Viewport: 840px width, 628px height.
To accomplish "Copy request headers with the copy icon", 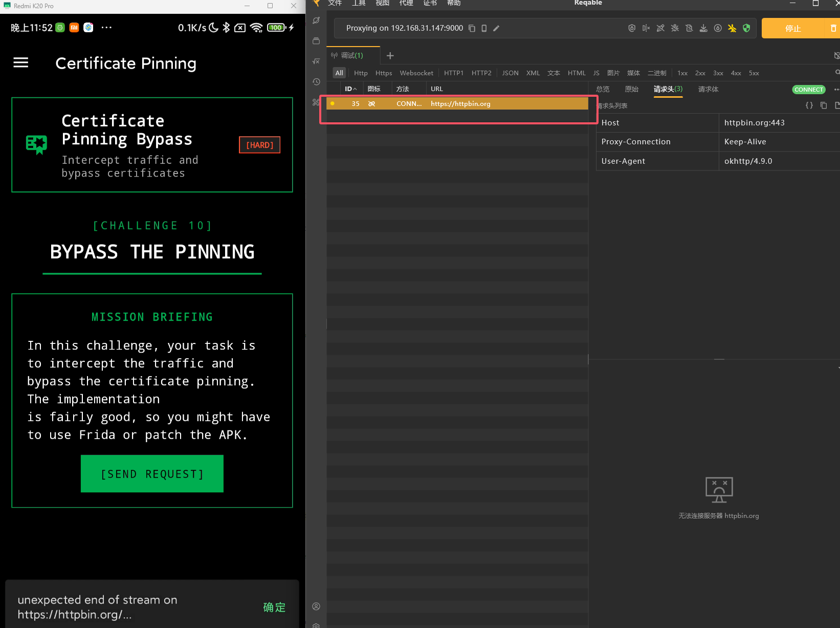I will pyautogui.click(x=824, y=105).
